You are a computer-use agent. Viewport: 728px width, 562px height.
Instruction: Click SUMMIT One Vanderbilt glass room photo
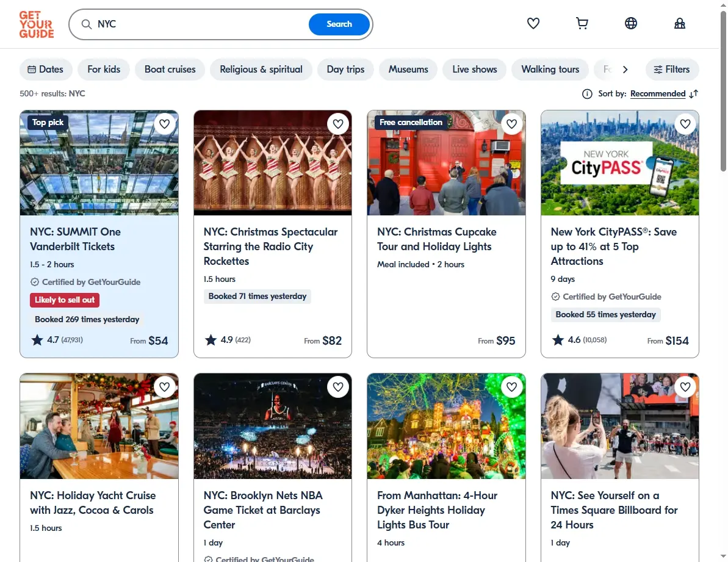[x=99, y=163]
